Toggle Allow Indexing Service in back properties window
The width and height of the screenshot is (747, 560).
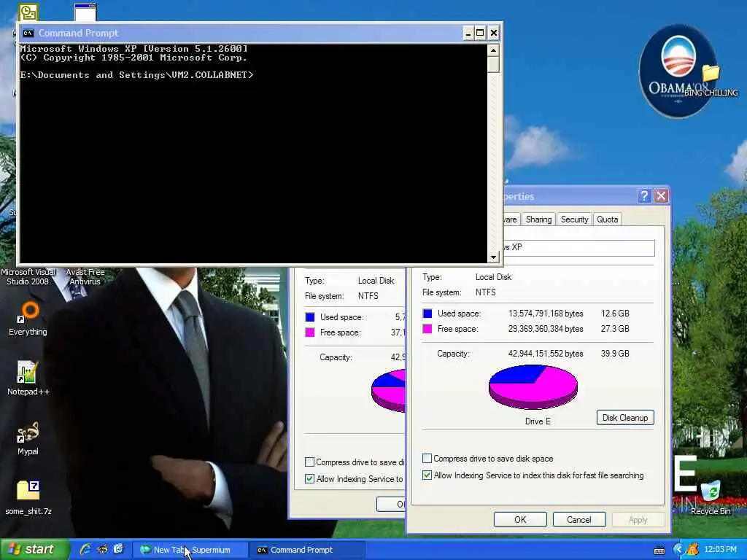click(309, 478)
